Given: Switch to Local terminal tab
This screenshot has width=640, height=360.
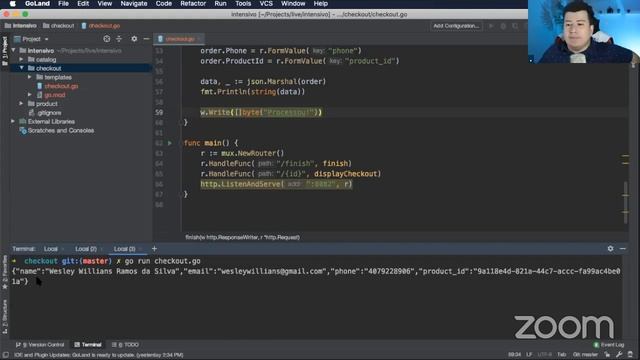Looking at the screenshot, I should [51, 249].
